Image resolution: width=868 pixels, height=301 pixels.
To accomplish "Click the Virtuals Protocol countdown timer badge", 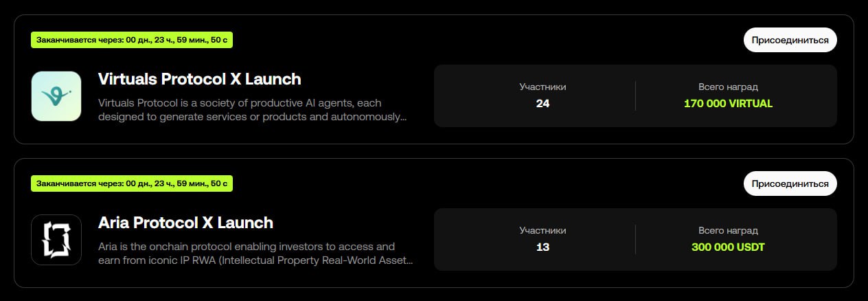I will coord(132,40).
